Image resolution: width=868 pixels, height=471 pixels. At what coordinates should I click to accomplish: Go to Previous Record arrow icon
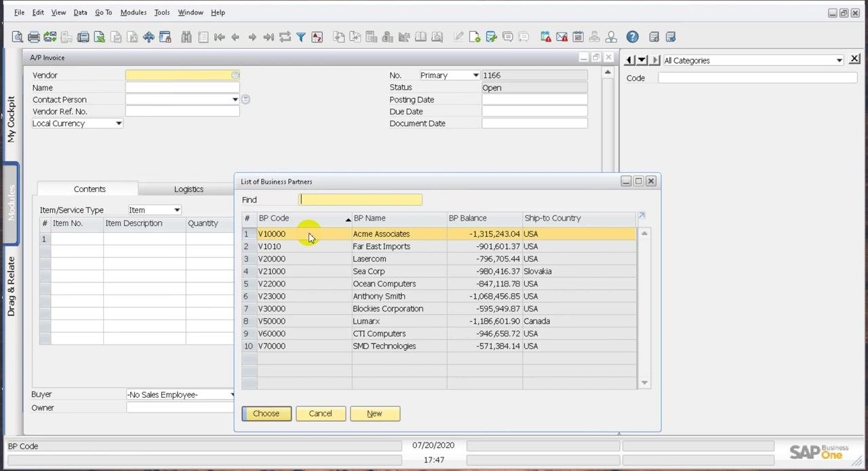point(235,37)
